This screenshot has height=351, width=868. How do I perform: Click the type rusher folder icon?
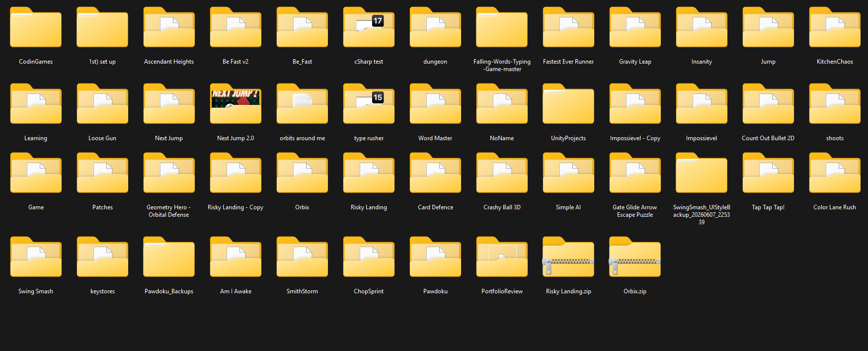[369, 104]
